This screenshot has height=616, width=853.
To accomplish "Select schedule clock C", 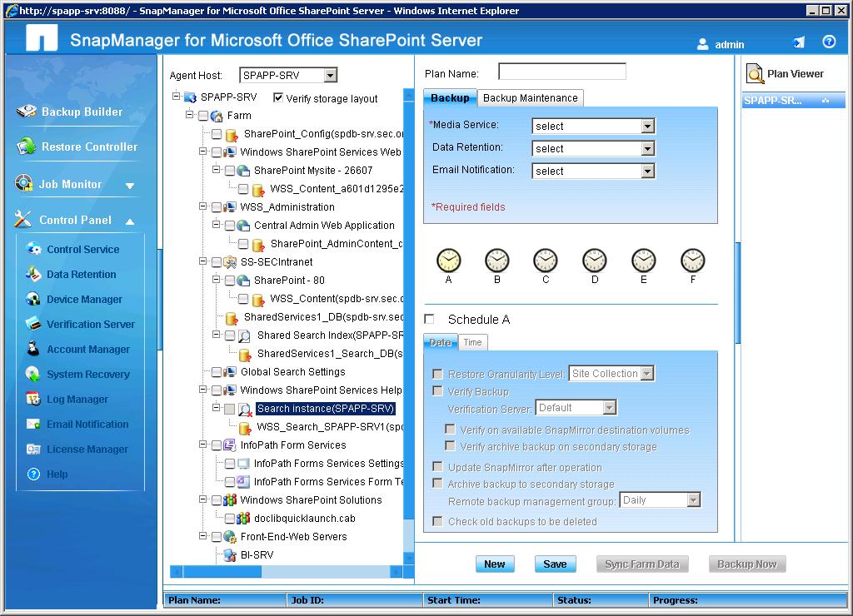I will (546, 261).
